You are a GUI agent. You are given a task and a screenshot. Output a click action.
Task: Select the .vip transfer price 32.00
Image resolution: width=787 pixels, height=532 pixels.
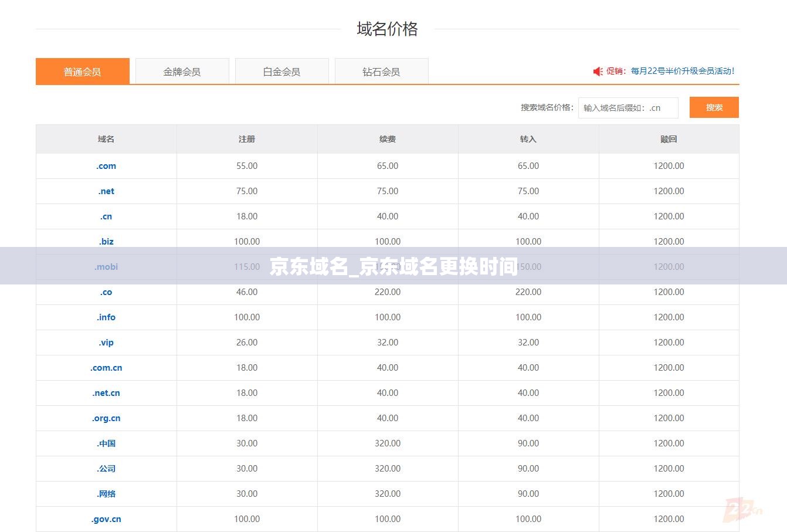point(528,343)
